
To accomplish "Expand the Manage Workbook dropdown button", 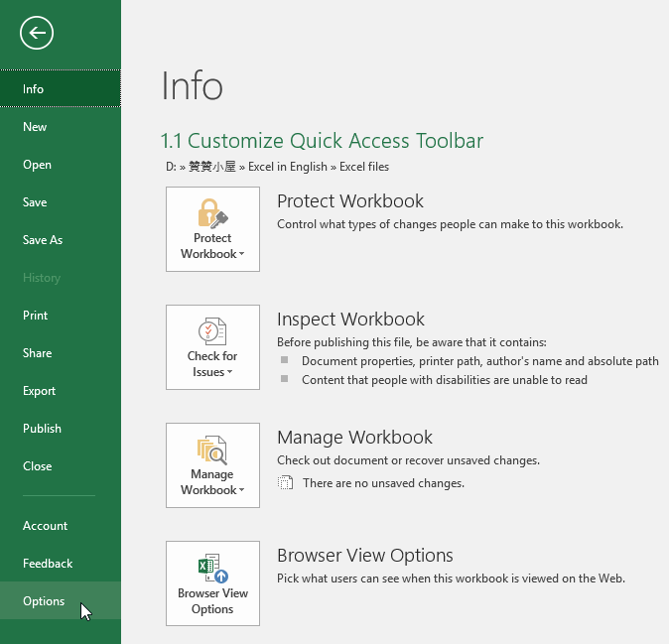I will click(x=212, y=465).
